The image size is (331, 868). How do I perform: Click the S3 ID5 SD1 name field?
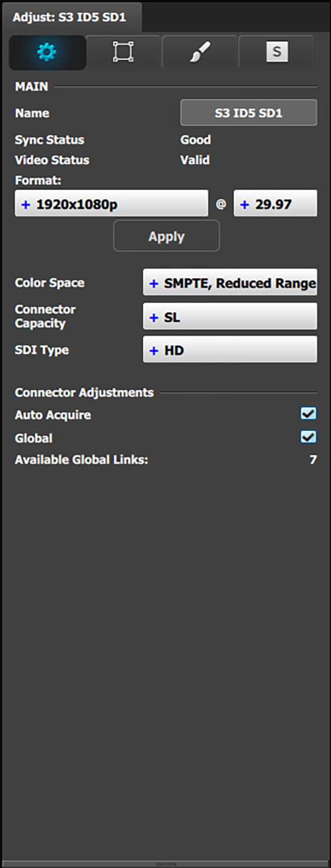tap(249, 113)
